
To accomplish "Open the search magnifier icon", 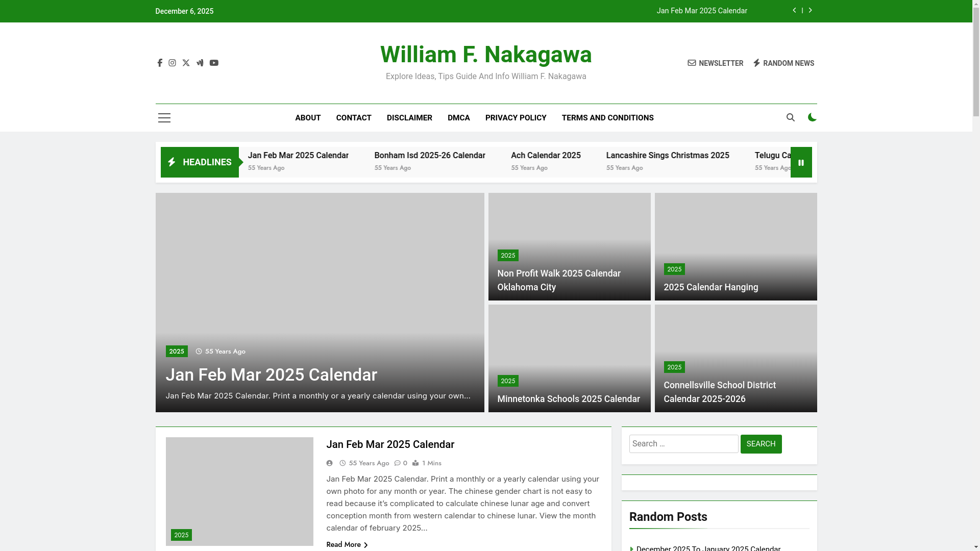I will coord(791,117).
